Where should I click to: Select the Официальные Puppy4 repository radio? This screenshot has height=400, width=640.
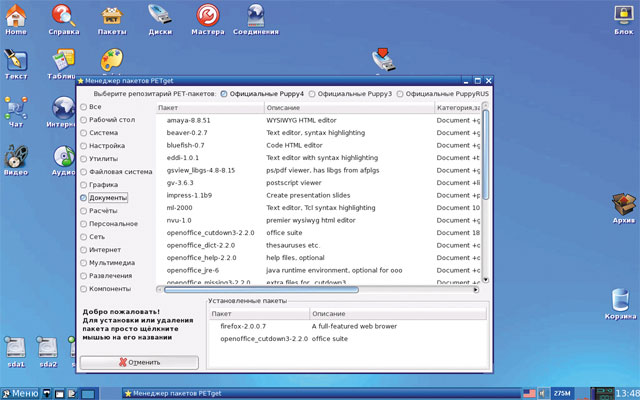tap(224, 94)
